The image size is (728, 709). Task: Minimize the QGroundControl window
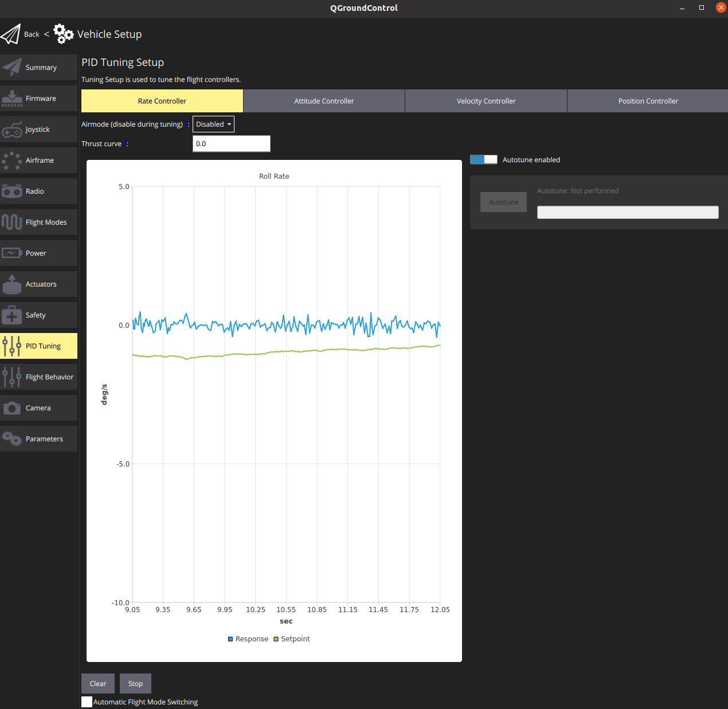click(x=682, y=8)
